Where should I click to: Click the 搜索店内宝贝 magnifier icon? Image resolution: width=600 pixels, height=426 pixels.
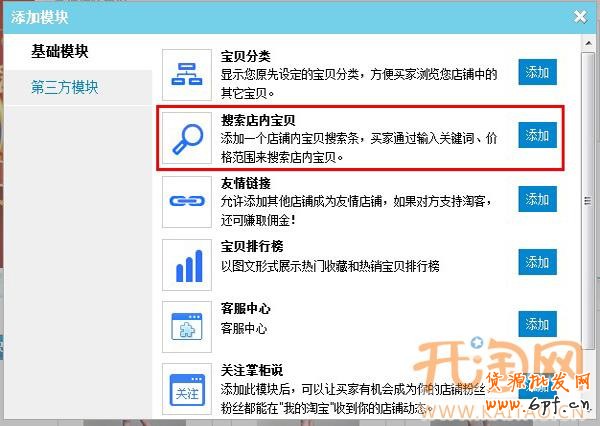[x=187, y=137]
